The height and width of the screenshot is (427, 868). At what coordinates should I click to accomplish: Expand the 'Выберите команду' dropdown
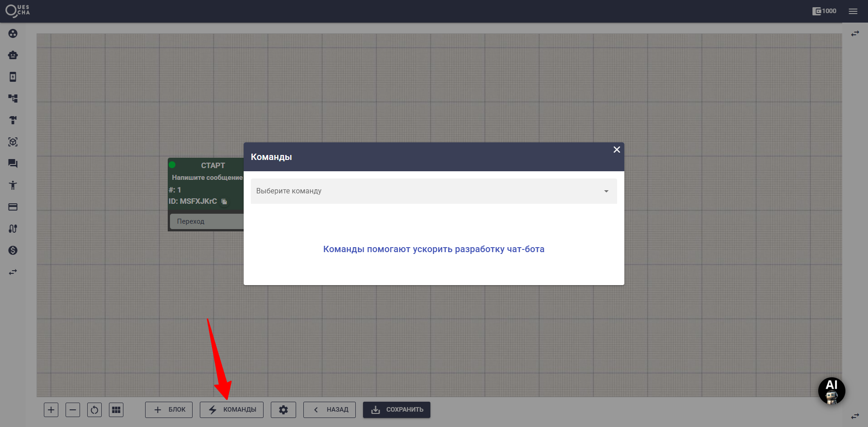[x=434, y=191]
